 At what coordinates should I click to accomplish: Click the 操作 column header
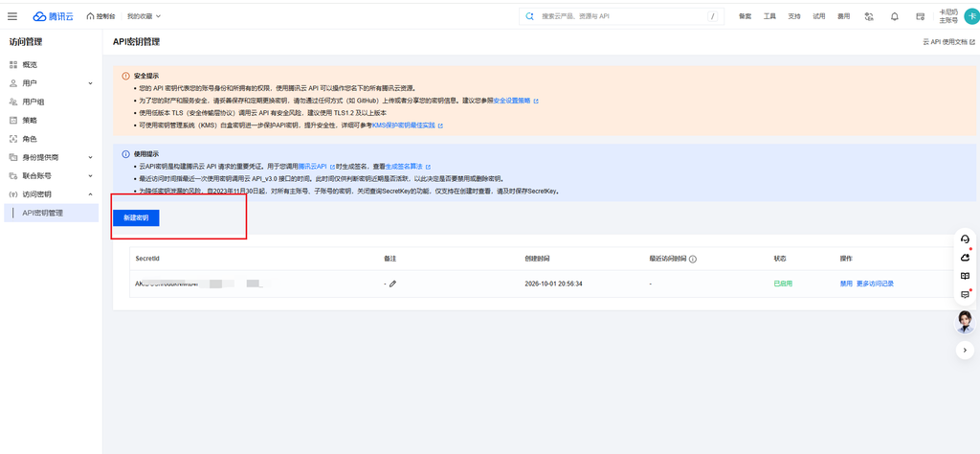tap(846, 259)
